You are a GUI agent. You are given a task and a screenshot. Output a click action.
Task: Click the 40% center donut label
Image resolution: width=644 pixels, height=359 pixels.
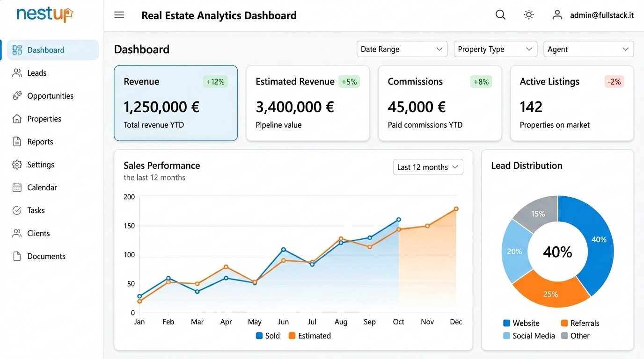(557, 252)
